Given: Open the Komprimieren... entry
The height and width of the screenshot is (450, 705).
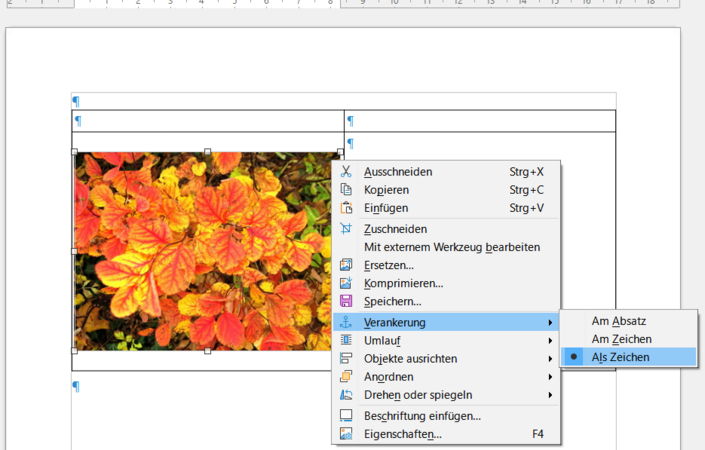Looking at the screenshot, I should click(446, 283).
